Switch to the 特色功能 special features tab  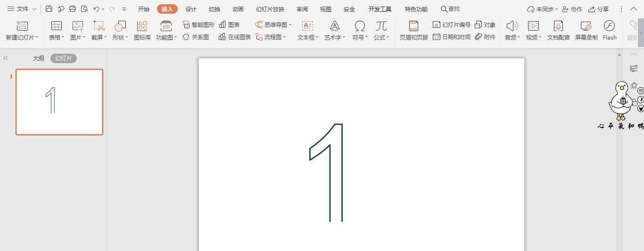[416, 9]
